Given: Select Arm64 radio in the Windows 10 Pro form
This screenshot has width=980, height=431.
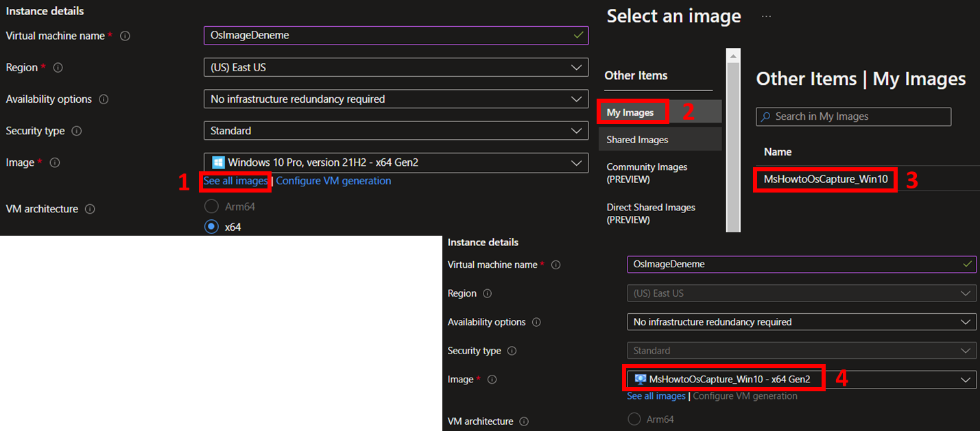Looking at the screenshot, I should click(212, 206).
